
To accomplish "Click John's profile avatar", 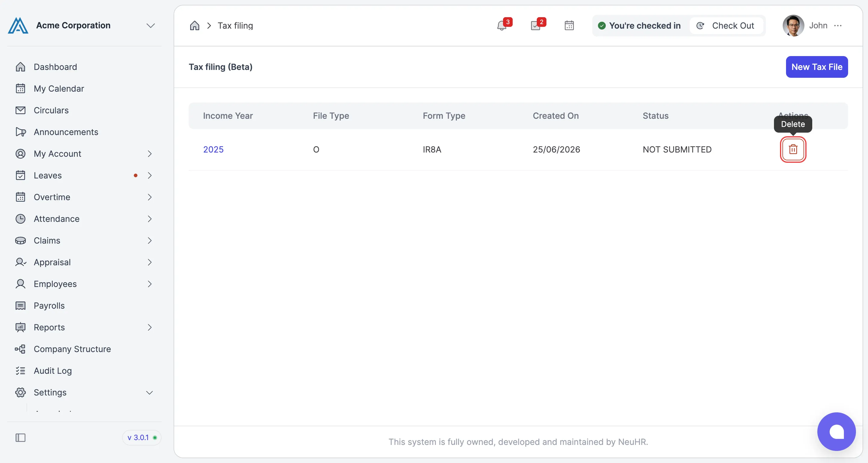I will point(793,26).
